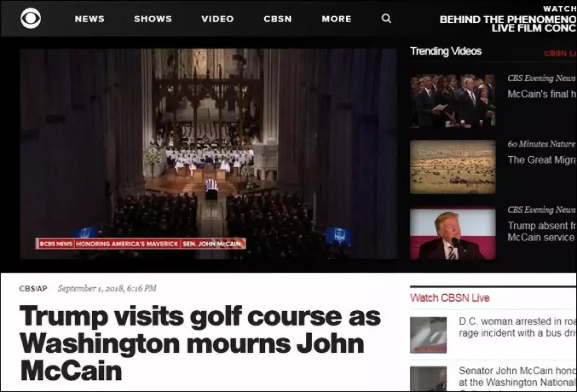Click the Trump visits golf course headline
The image size is (577, 392).
tap(200, 344)
